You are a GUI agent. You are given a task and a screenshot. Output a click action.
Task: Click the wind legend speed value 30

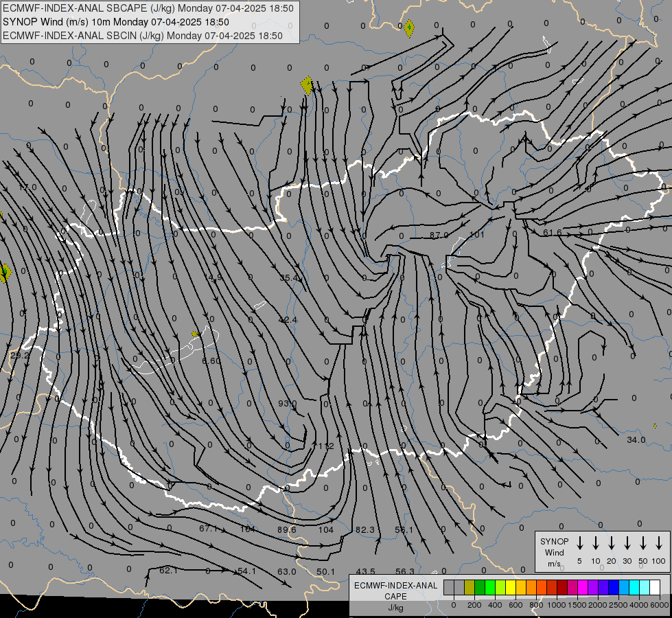coord(627,561)
